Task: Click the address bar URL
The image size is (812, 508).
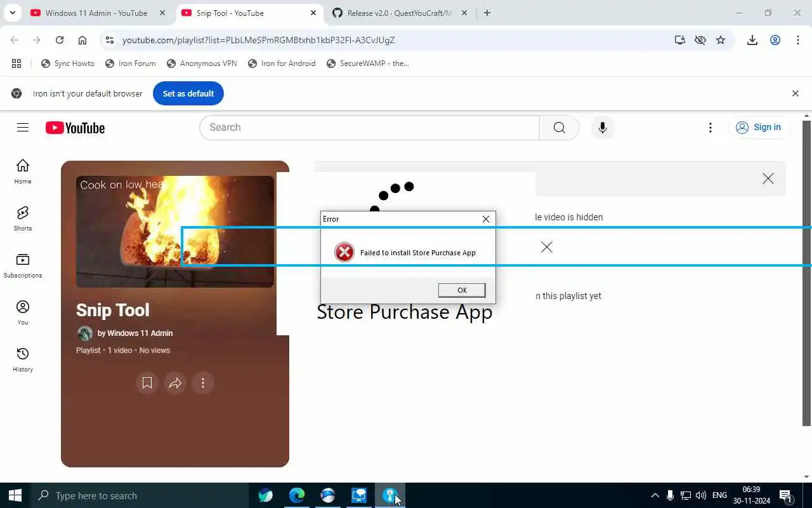Action: (x=258, y=40)
